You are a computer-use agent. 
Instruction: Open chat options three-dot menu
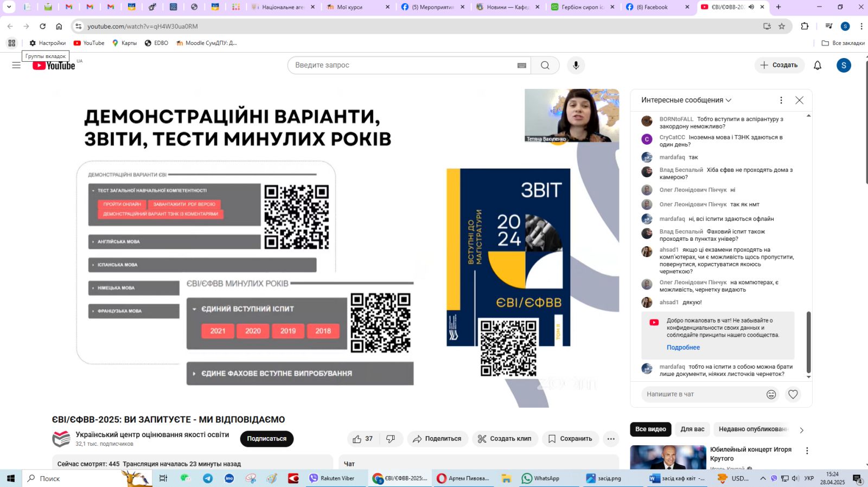coord(781,100)
